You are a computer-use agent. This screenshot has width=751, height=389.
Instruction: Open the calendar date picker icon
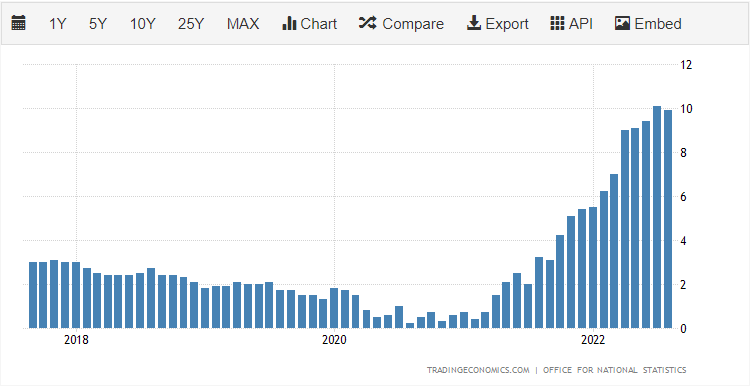point(18,23)
